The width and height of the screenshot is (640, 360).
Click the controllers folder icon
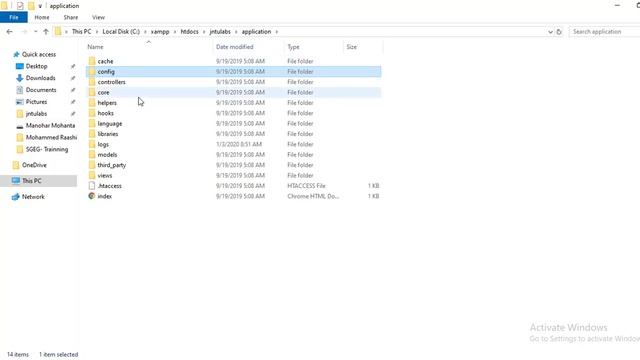(x=92, y=82)
